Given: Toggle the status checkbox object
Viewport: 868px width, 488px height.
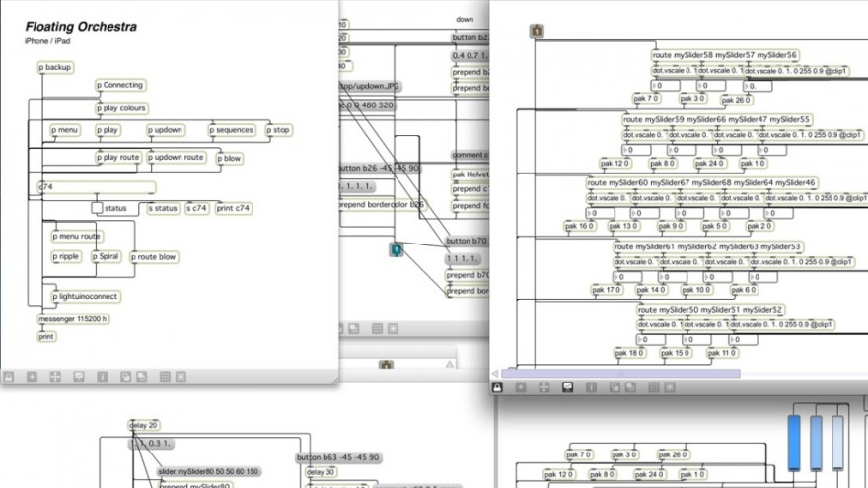Looking at the screenshot, I should point(97,208).
